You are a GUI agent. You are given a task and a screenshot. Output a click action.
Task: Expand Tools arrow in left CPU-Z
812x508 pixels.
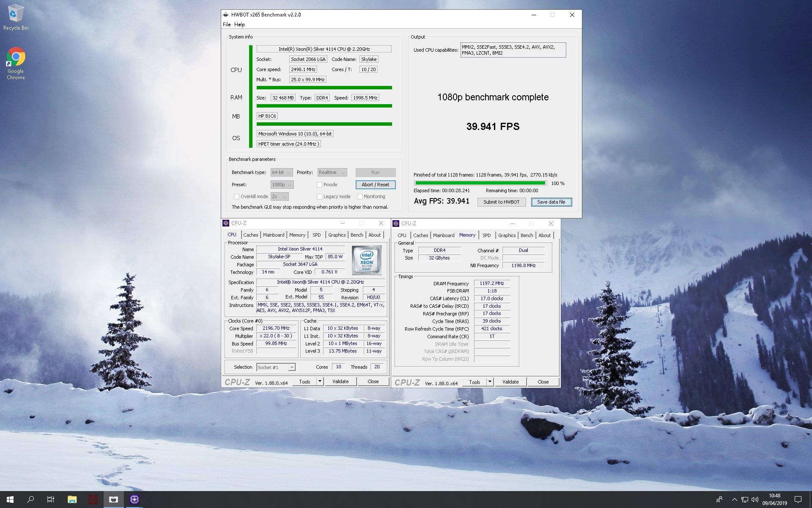tap(320, 381)
